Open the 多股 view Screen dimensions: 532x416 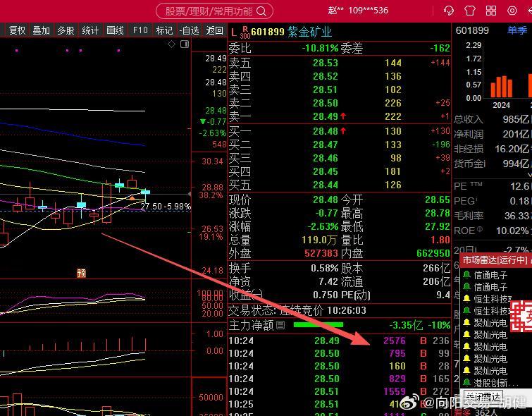66,30
